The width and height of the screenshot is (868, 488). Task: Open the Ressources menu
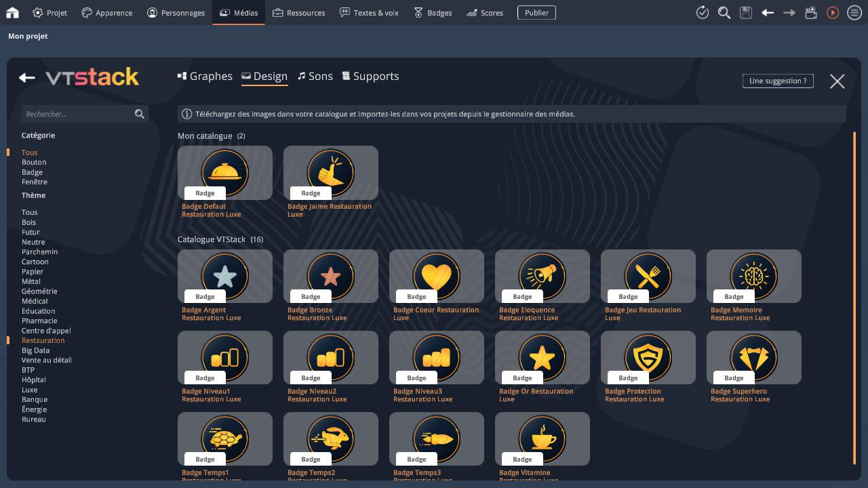coord(298,12)
